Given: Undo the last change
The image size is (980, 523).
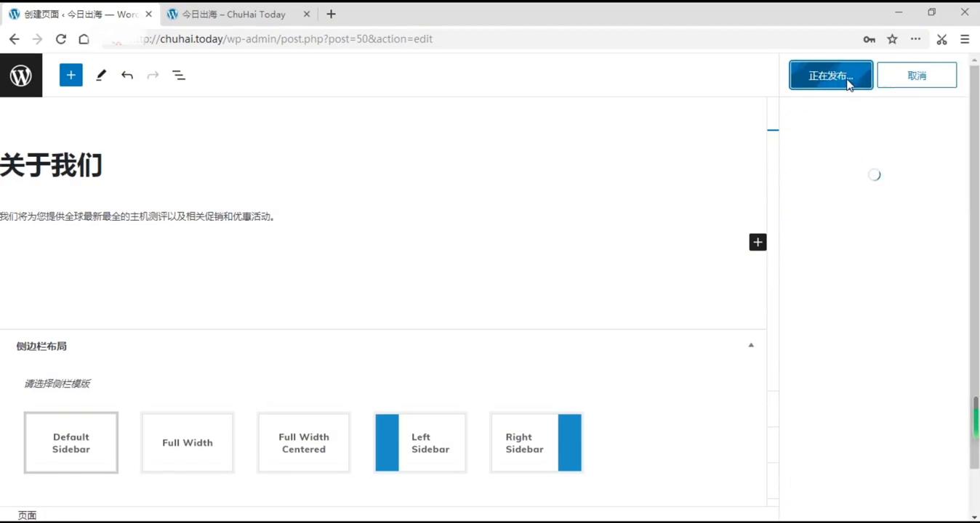Looking at the screenshot, I should pyautogui.click(x=127, y=75).
